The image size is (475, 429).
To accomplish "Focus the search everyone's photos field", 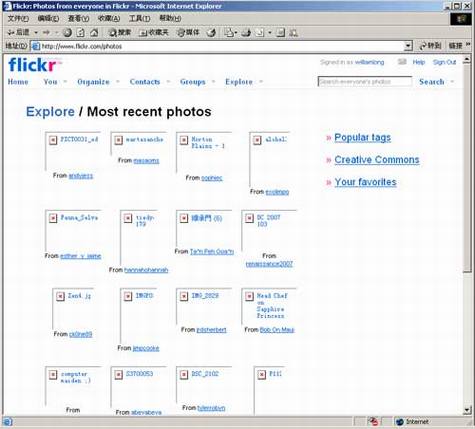I will click(x=365, y=82).
